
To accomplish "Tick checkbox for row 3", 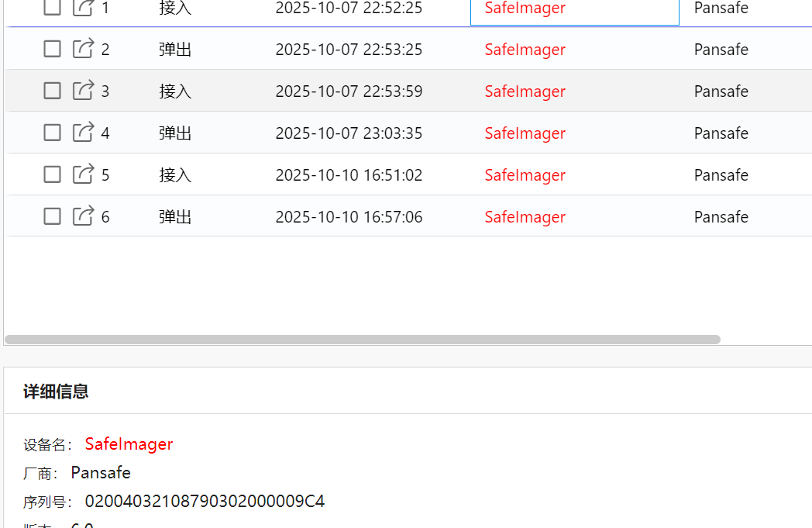I will click(53, 91).
